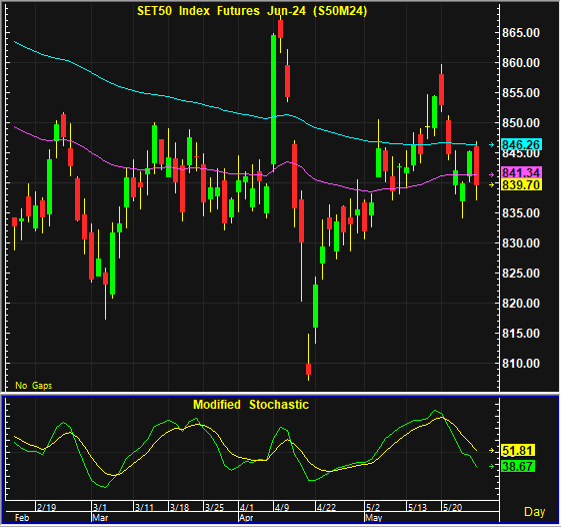Click the Day timeframe label

535,512
